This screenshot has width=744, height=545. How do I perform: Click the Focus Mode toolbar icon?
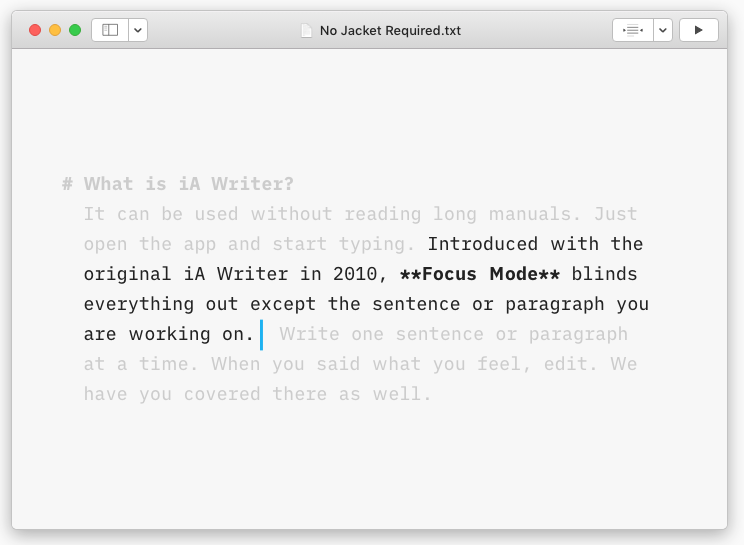click(633, 30)
